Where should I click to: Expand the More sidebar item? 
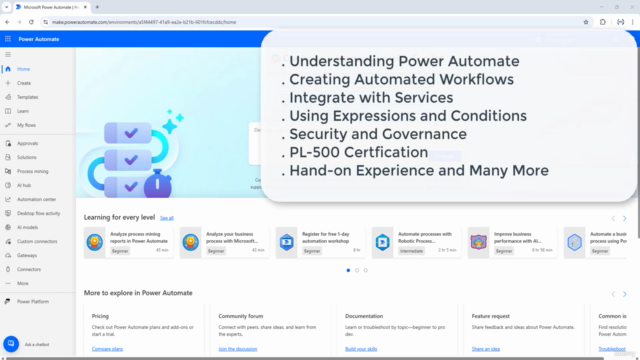[x=22, y=283]
